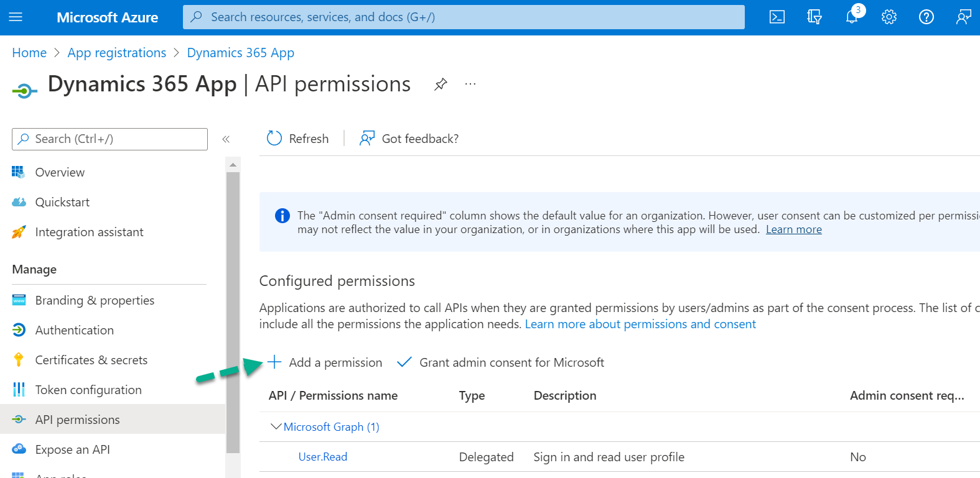The image size is (980, 478).
Task: Open the help question mark
Action: 926,17
